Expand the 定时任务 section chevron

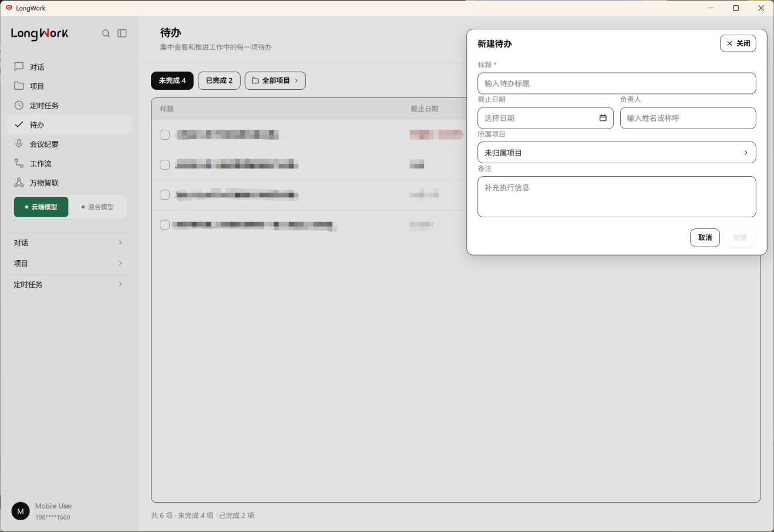[120, 284]
